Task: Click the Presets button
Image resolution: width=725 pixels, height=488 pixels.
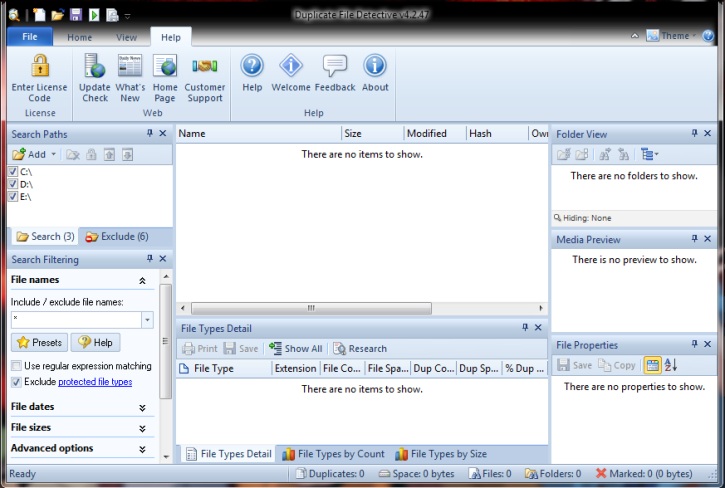Action: point(39,342)
